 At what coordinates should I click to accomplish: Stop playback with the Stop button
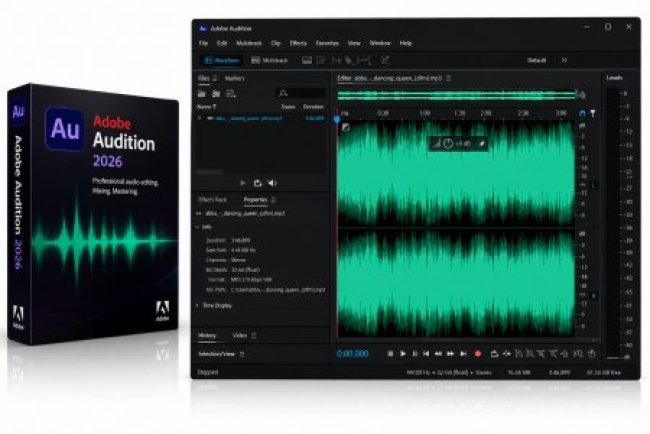(x=390, y=354)
